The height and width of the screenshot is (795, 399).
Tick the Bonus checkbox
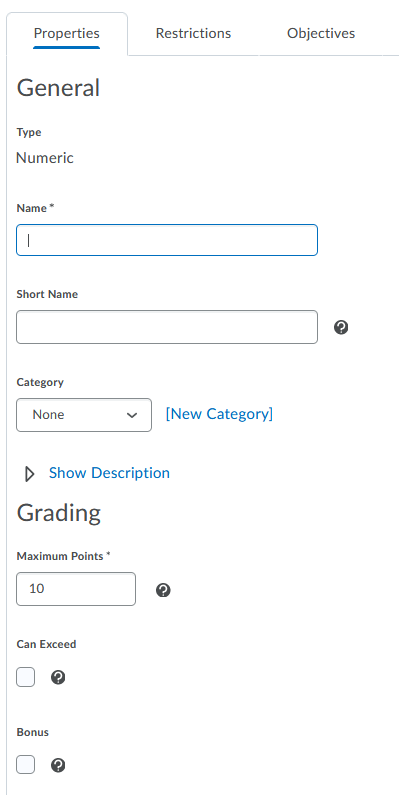(25, 765)
